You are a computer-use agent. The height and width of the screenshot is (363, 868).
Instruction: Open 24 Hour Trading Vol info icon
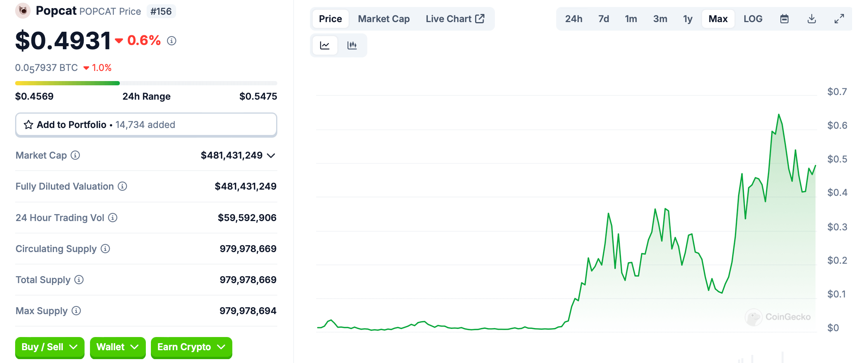[113, 218]
